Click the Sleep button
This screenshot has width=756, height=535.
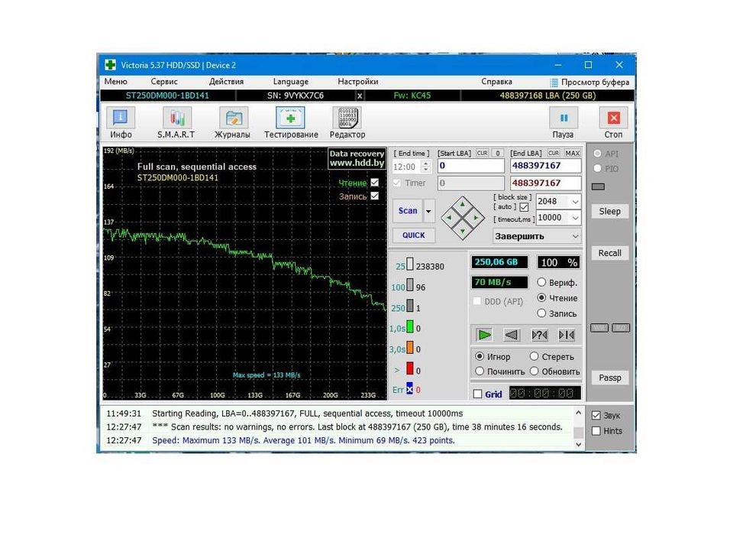click(x=609, y=211)
